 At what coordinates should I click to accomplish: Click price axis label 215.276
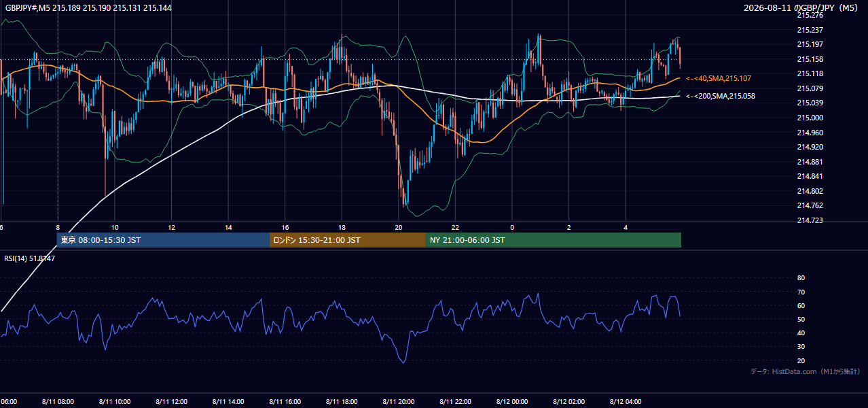coord(810,15)
